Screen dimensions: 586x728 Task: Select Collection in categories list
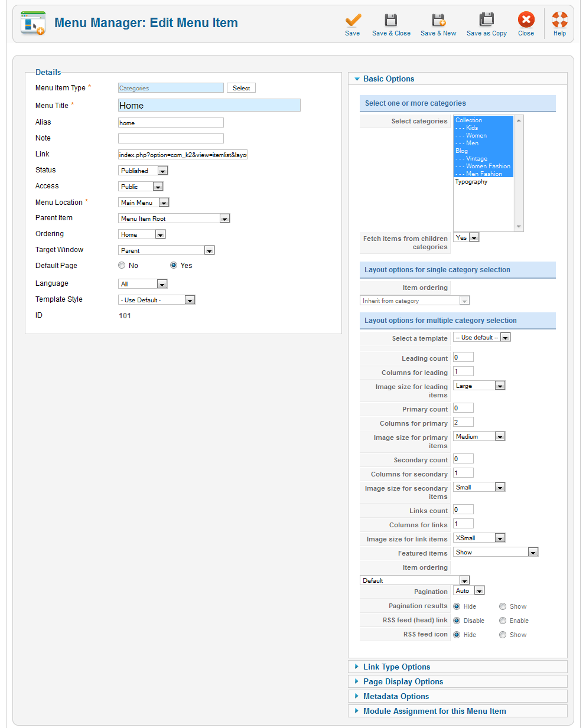[x=484, y=120]
